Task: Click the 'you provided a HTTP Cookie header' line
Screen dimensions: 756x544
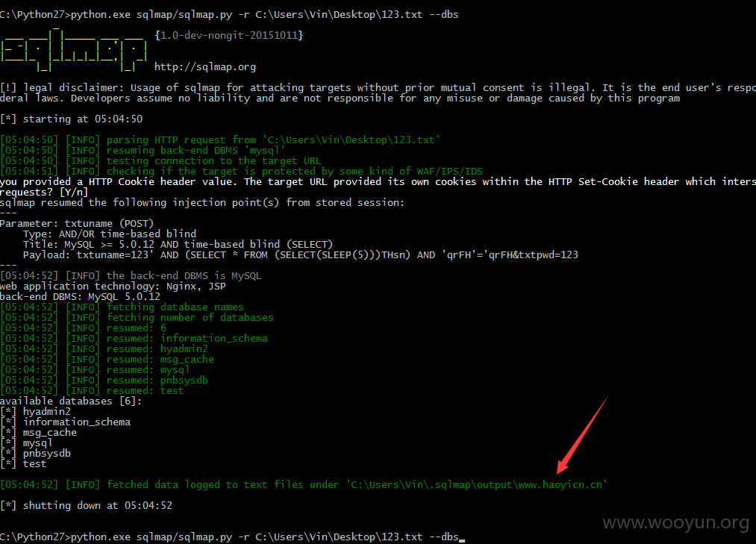Action: 378,182
